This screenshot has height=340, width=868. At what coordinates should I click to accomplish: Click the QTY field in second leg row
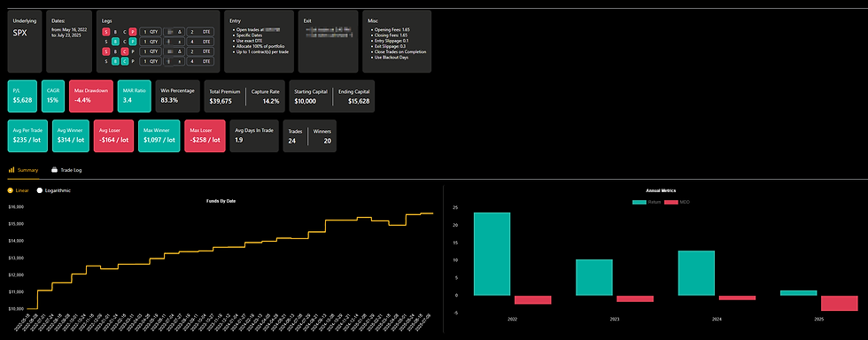click(x=151, y=42)
